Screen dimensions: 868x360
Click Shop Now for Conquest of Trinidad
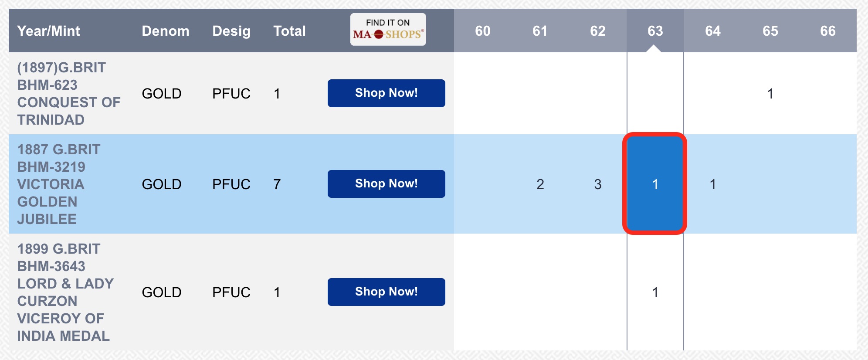pyautogui.click(x=386, y=93)
